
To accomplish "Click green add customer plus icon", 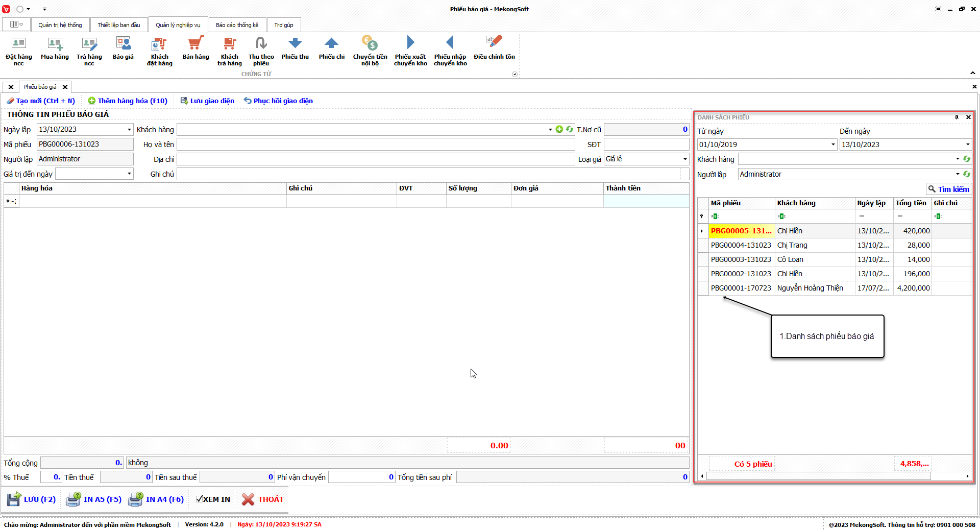I will coord(559,130).
